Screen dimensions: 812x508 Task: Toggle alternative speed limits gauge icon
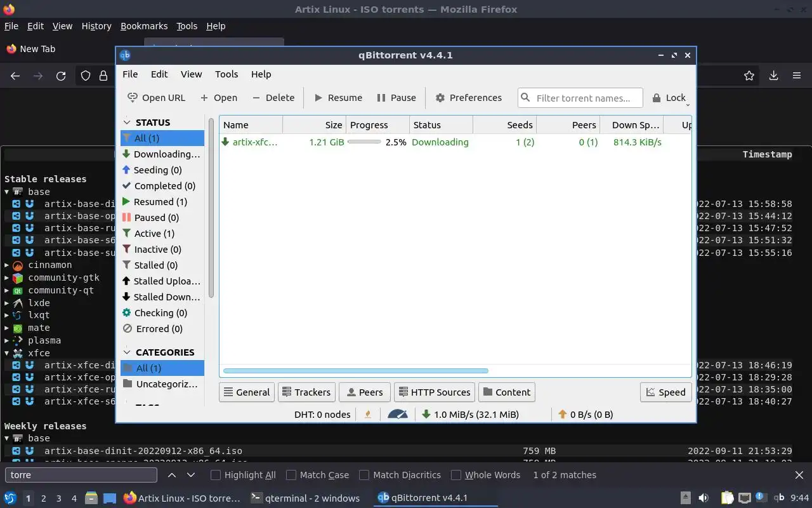[398, 415]
